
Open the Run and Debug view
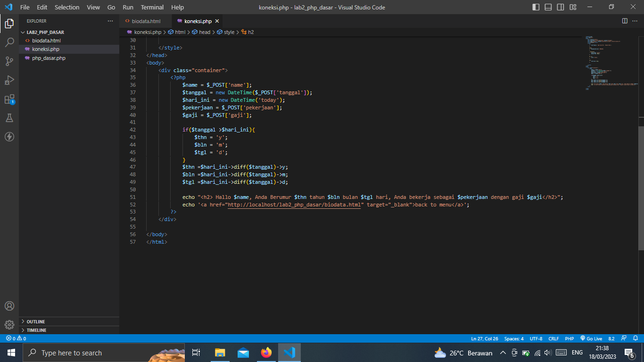tap(9, 80)
